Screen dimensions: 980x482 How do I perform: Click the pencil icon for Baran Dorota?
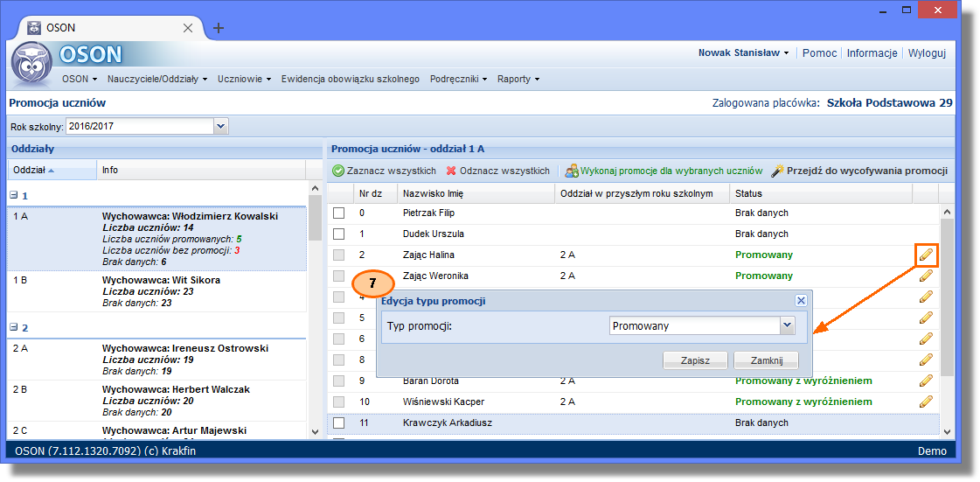pyautogui.click(x=926, y=381)
